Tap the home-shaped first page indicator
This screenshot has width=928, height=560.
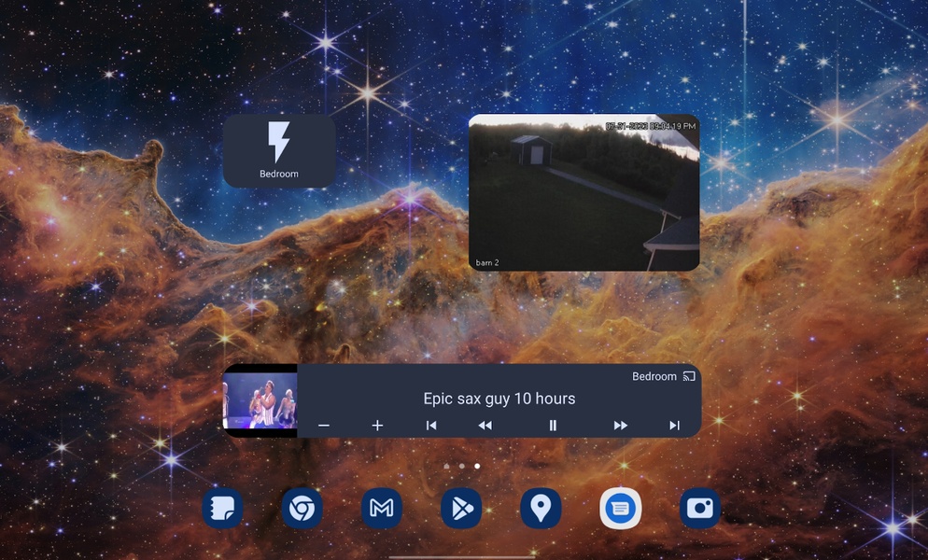[x=446, y=467]
